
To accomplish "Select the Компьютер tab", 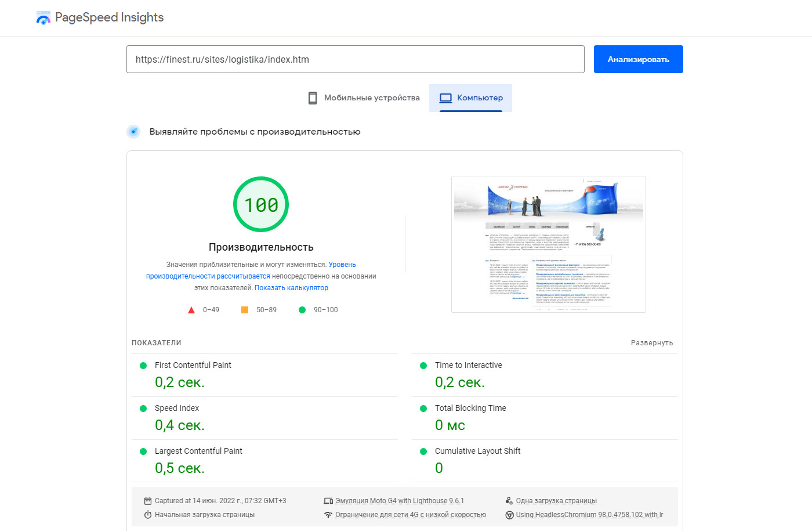I will pos(471,98).
